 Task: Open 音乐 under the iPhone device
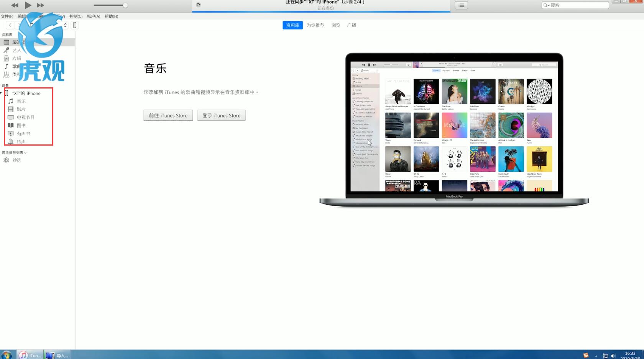click(x=21, y=101)
